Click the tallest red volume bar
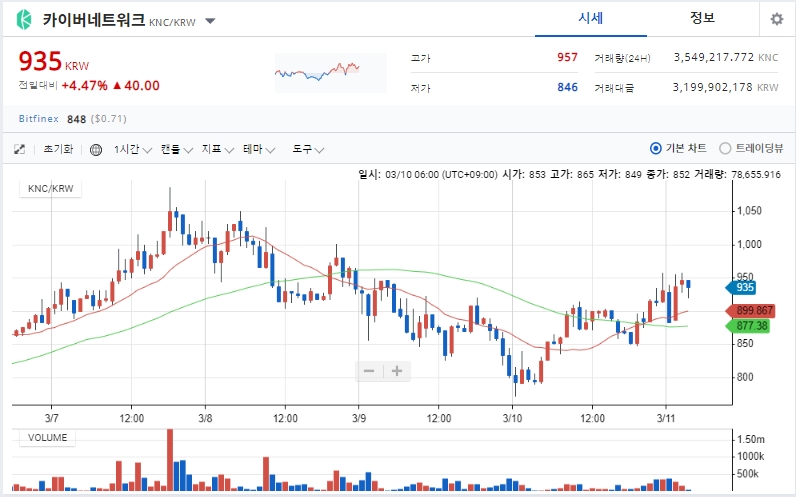796x497 pixels. (x=170, y=460)
